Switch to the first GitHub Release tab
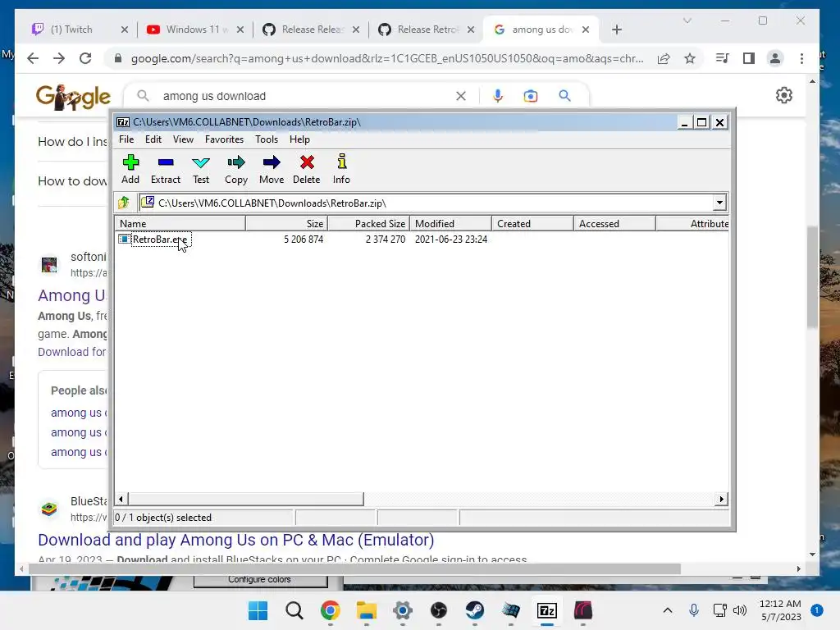This screenshot has width=840, height=630. pos(313,30)
